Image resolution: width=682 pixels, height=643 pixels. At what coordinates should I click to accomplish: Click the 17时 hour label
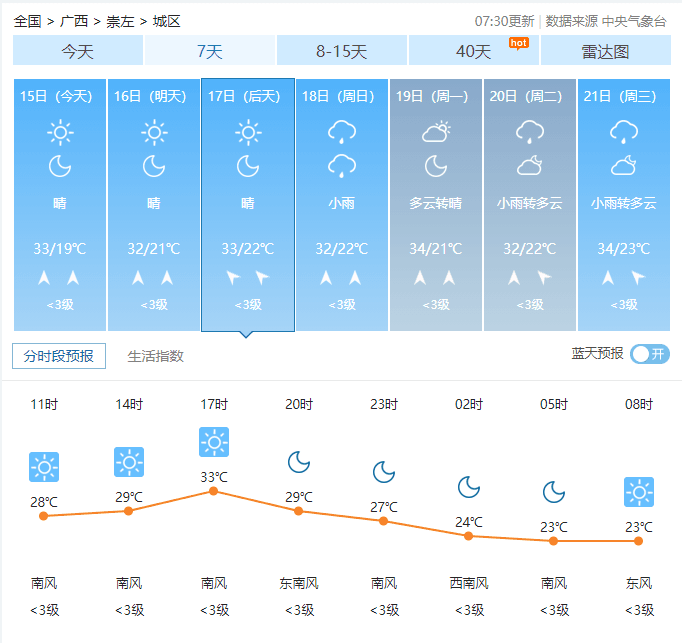pyautogui.click(x=214, y=404)
